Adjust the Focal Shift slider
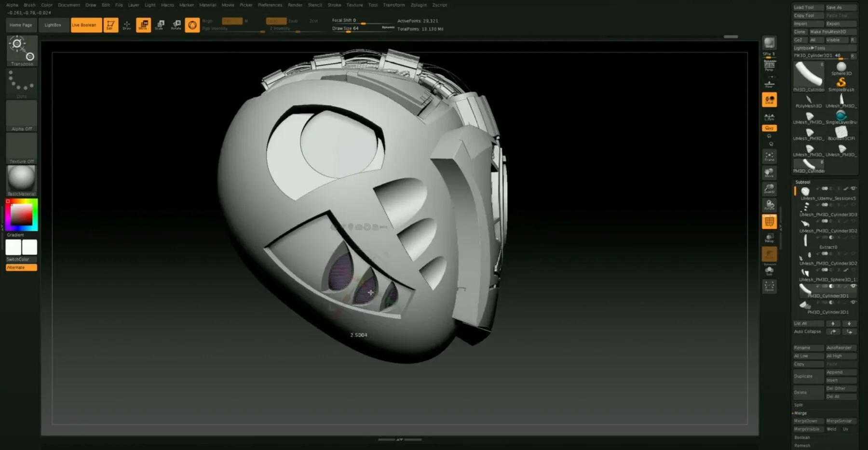This screenshot has width=868, height=450. (x=363, y=21)
